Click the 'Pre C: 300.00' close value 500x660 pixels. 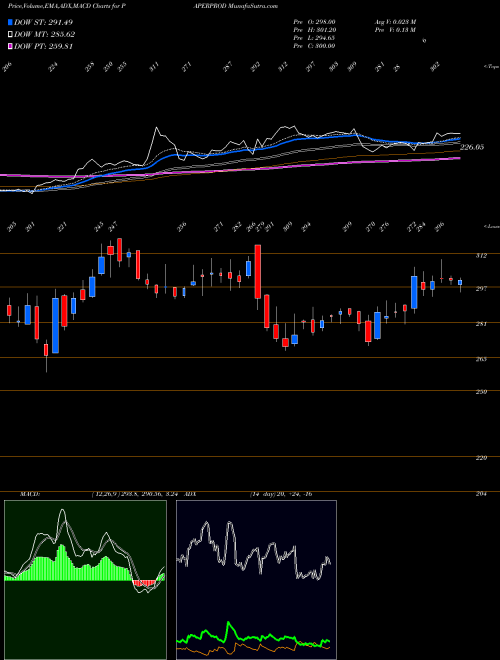tap(314, 46)
